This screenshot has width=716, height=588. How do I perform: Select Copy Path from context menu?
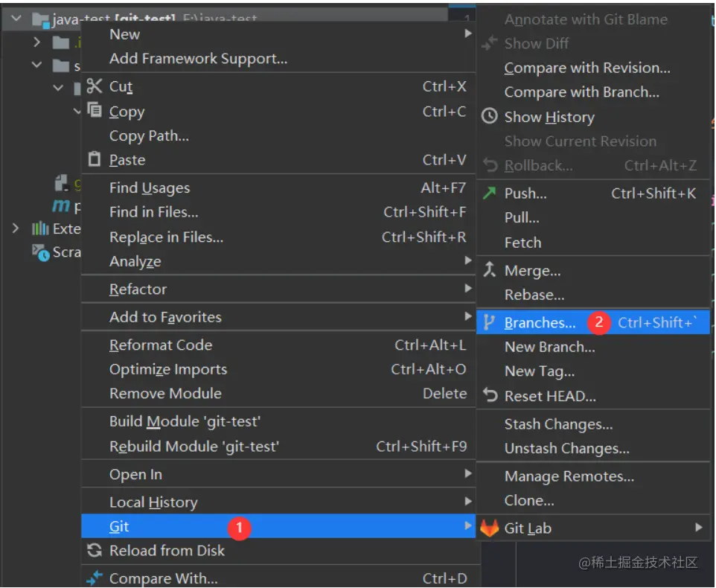(278, 135)
